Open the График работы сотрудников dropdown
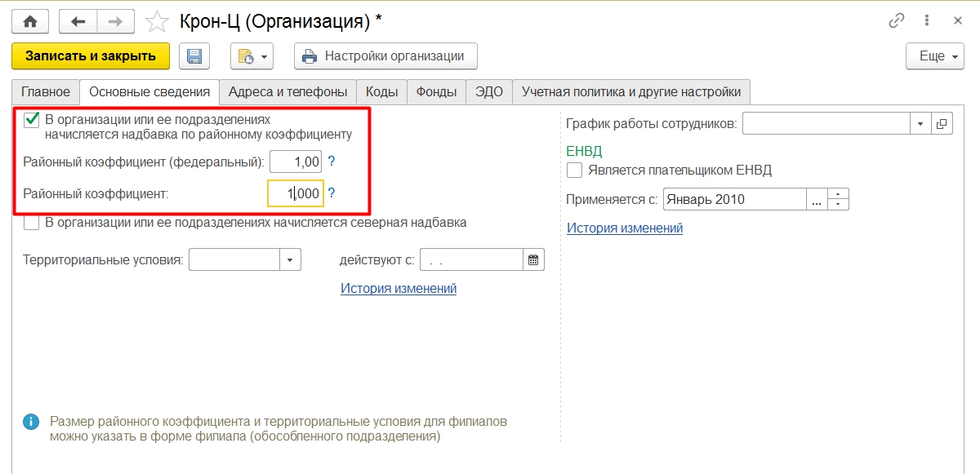Screen dimensions: 980x474 pyautogui.click(x=920, y=124)
